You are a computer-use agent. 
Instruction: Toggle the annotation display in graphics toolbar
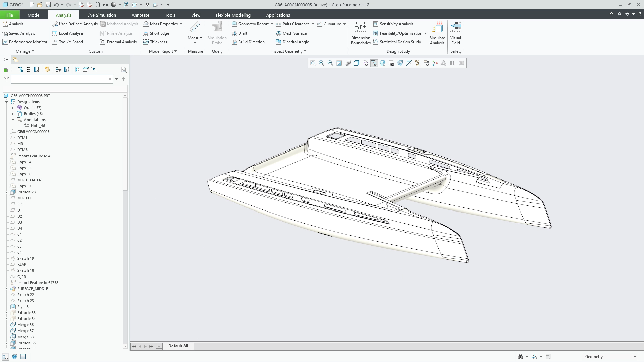(426, 63)
